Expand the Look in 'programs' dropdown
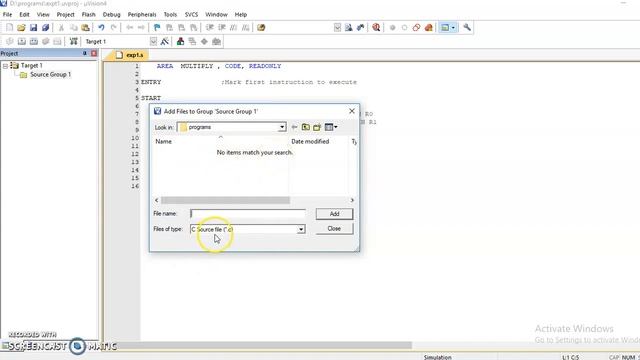The height and width of the screenshot is (360, 640). [282, 127]
